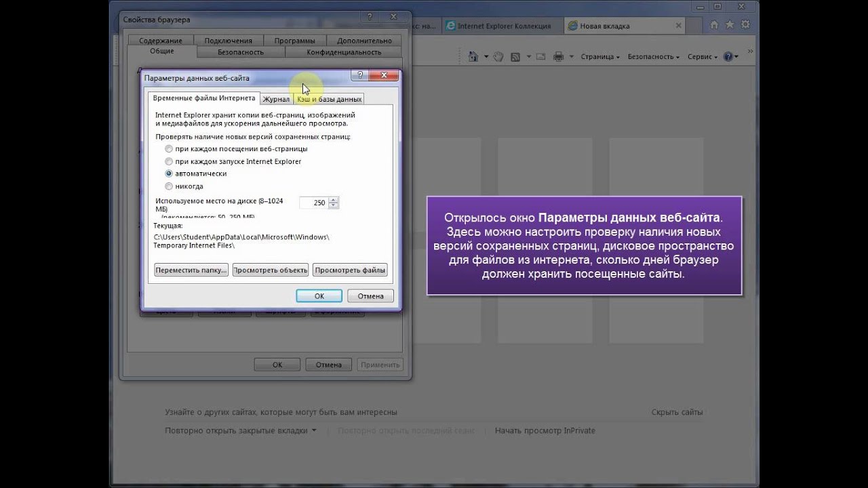The height and width of the screenshot is (488, 868).
Task: Open the Содержание tab in Свойства браузера
Action: coord(161,41)
